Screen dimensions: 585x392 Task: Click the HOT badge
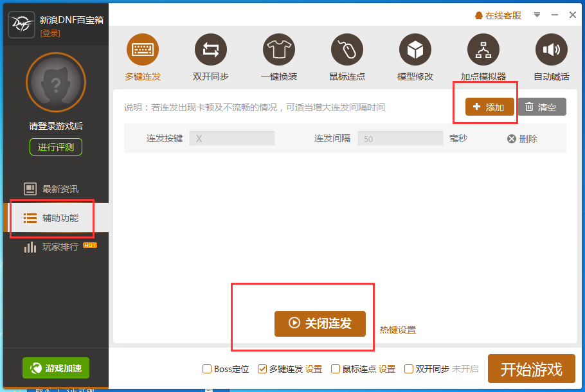click(90, 245)
